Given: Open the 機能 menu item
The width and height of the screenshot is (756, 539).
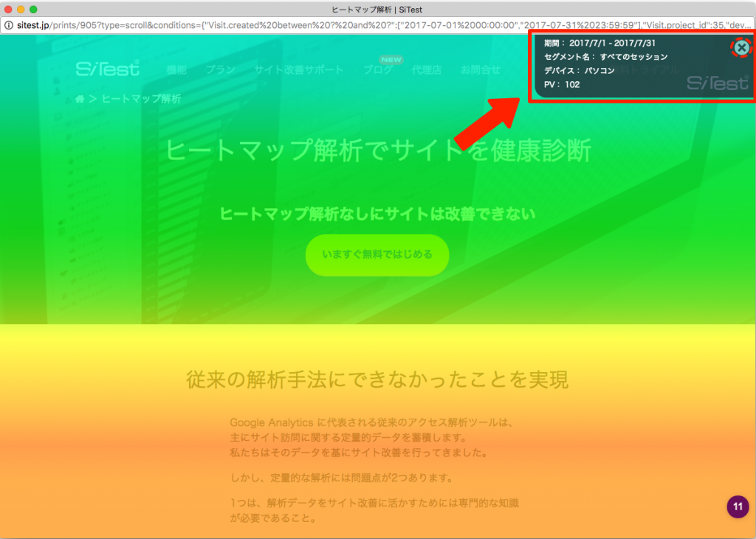Looking at the screenshot, I should click(176, 70).
